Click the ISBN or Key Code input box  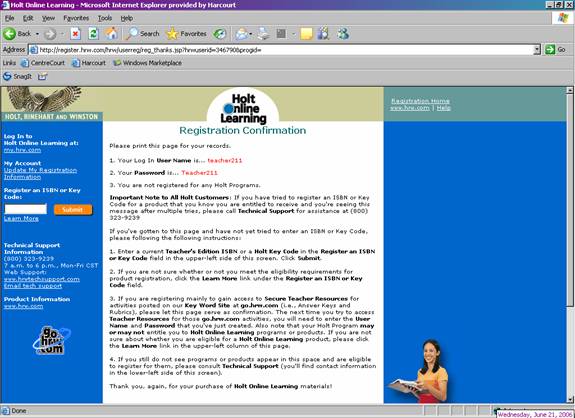click(x=25, y=209)
